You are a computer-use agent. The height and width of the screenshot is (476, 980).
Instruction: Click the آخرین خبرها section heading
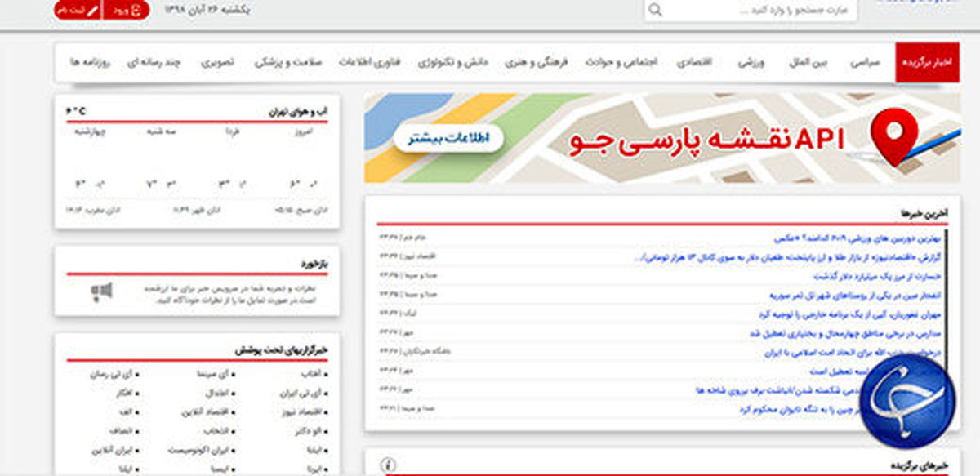click(924, 213)
